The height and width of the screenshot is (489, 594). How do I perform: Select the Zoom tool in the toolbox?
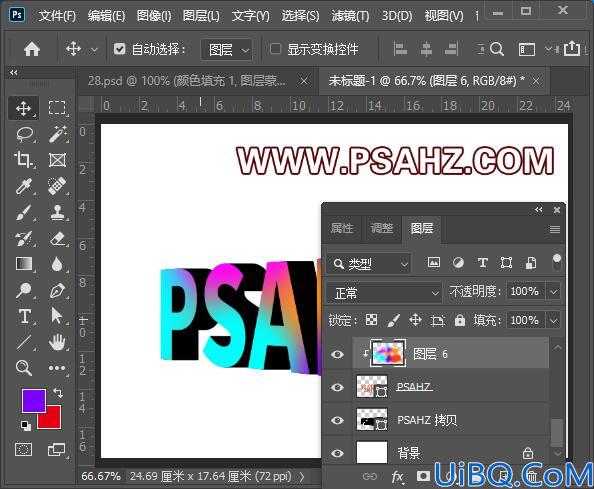[23, 368]
